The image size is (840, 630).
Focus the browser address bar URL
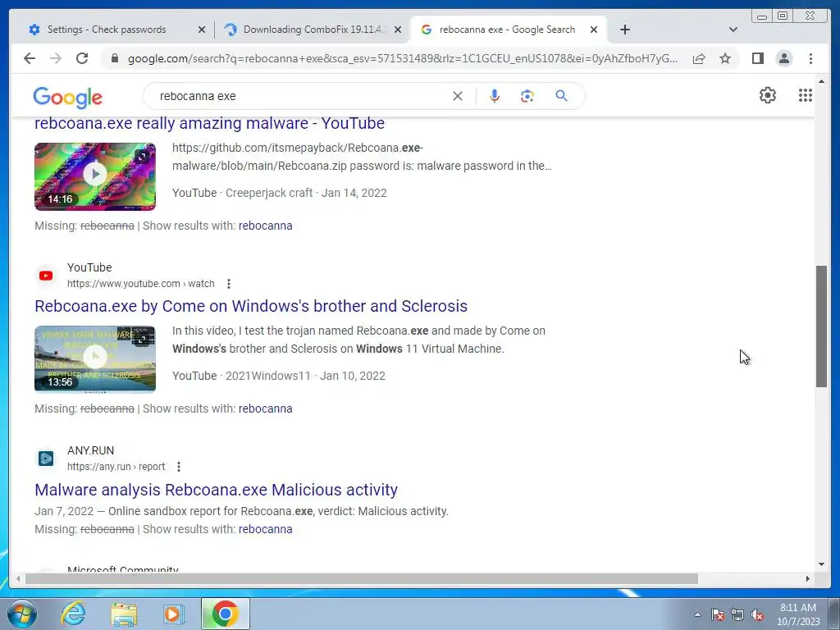403,58
